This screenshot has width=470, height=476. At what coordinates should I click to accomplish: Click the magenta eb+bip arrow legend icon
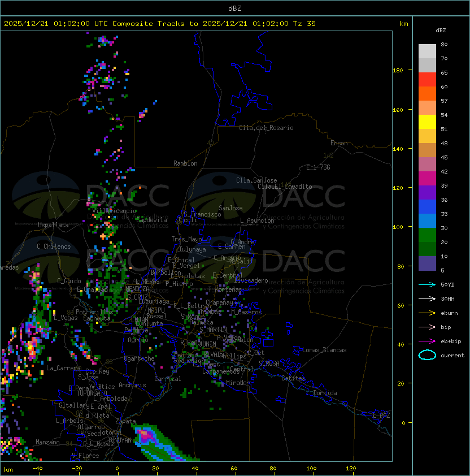pyautogui.click(x=427, y=341)
